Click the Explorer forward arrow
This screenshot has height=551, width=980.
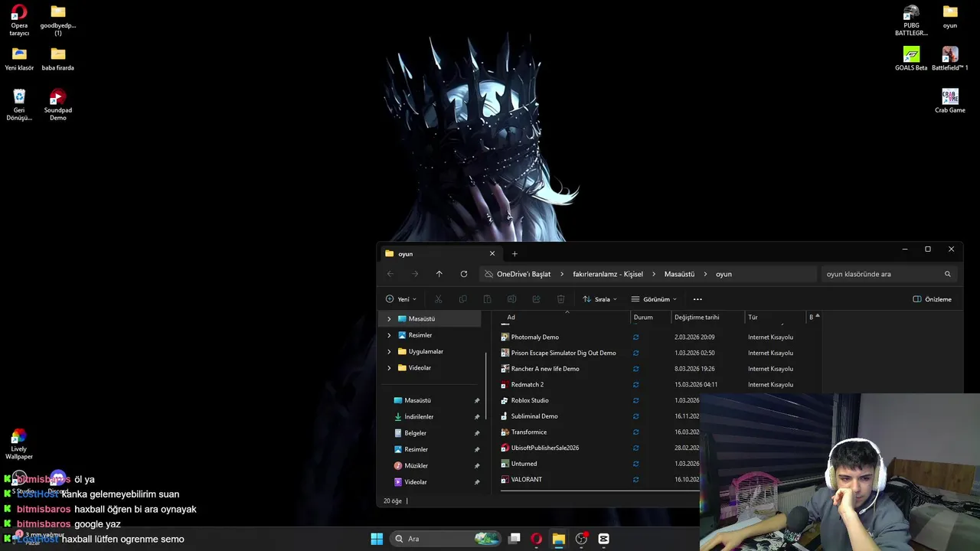[x=415, y=274]
